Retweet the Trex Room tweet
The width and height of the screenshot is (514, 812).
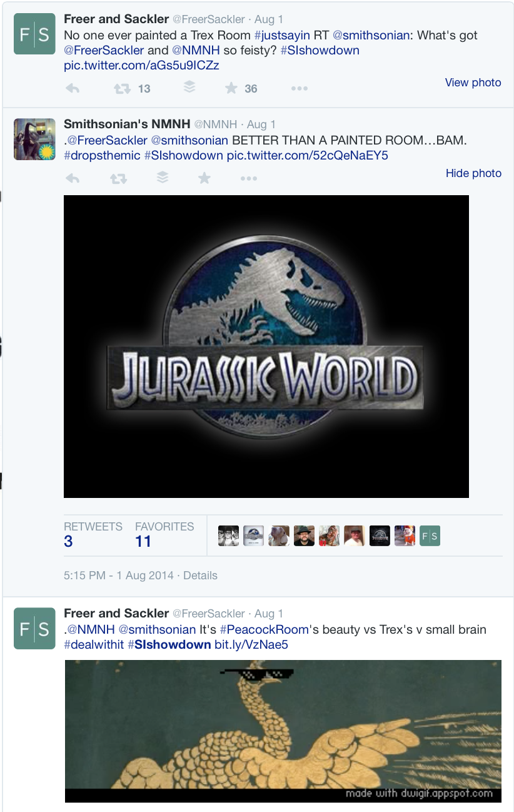click(x=122, y=89)
